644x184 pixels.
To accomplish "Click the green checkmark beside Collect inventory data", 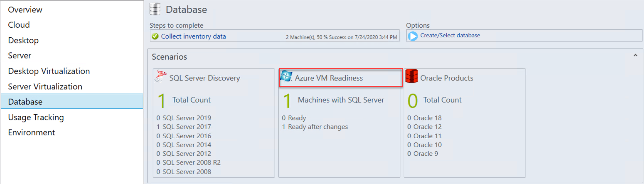I will (155, 36).
